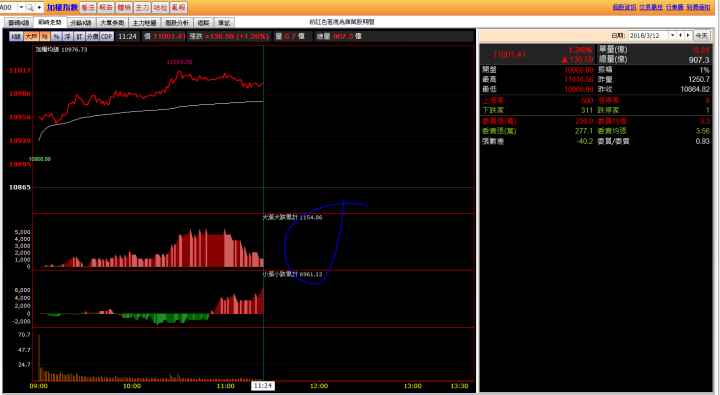Open the 報告 button in the top toolbar

coord(106,7)
